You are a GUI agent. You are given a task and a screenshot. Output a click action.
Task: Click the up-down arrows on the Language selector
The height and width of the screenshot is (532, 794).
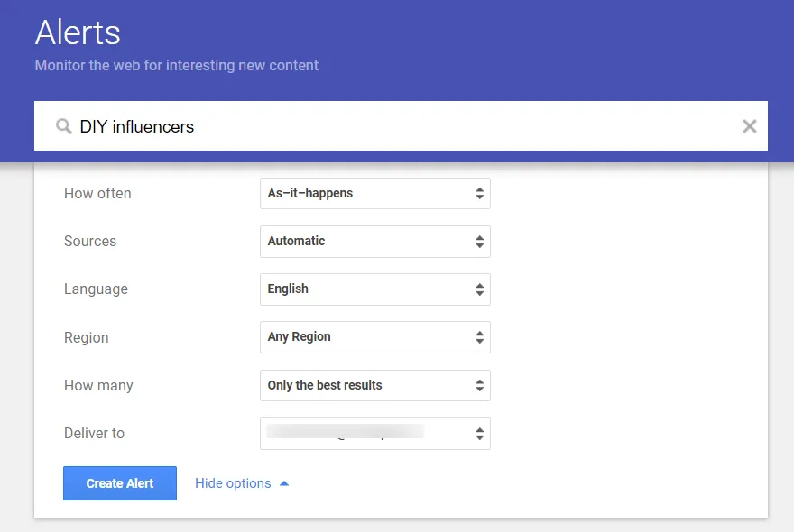pos(479,289)
